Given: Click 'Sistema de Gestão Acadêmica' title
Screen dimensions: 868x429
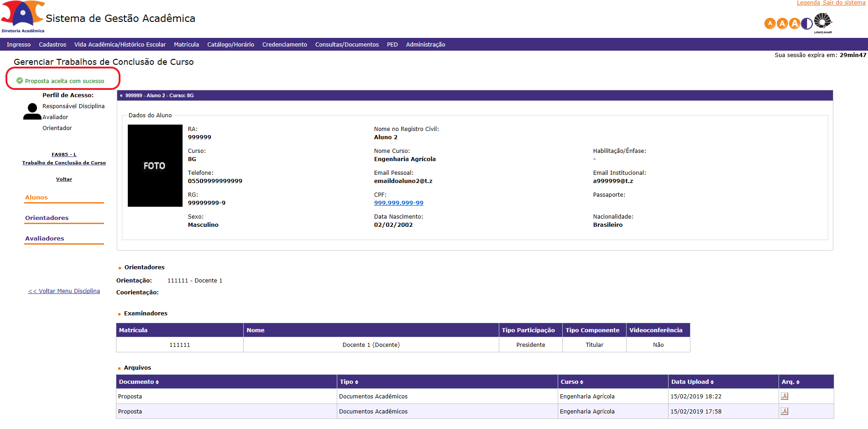Looking at the screenshot, I should [120, 18].
